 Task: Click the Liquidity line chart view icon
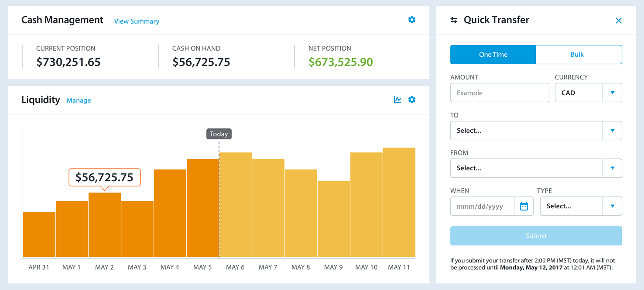point(397,100)
